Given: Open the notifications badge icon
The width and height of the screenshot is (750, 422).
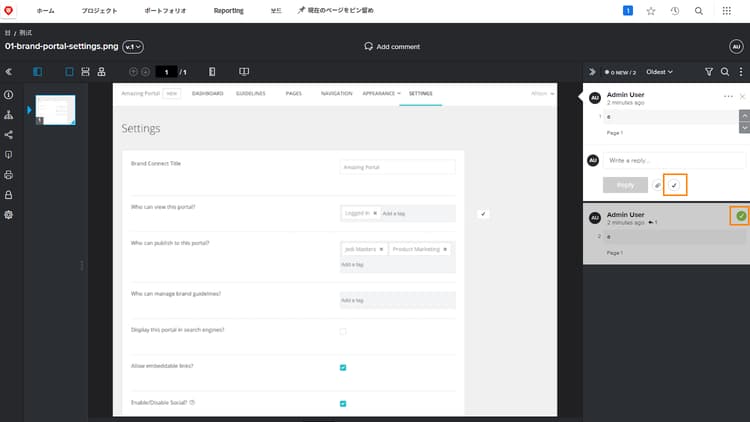Looking at the screenshot, I should coord(628,11).
